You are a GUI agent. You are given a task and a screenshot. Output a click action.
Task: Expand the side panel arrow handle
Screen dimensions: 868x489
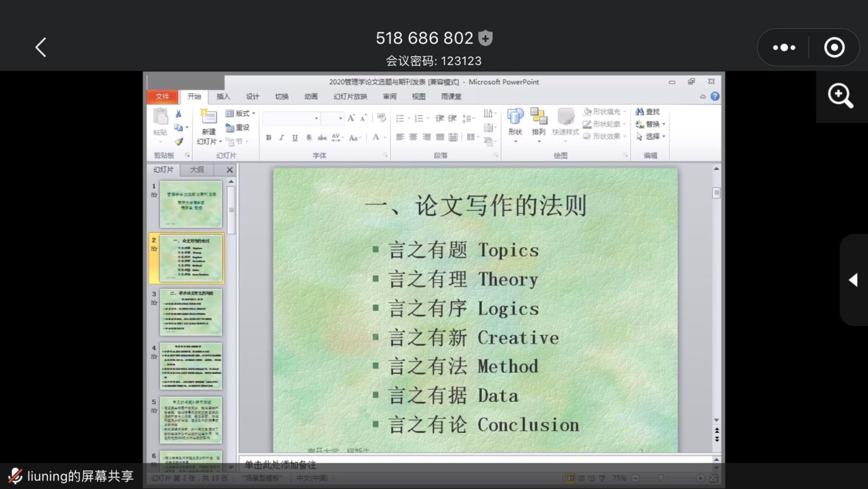(x=853, y=279)
